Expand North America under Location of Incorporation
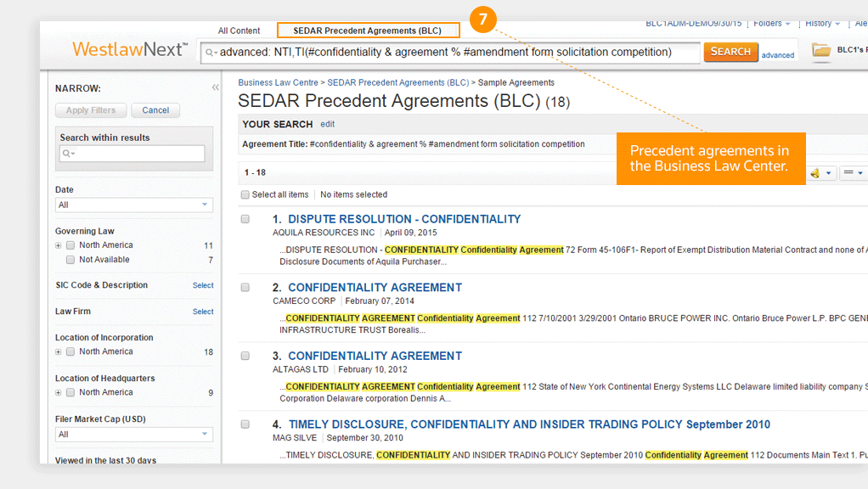 tap(58, 351)
